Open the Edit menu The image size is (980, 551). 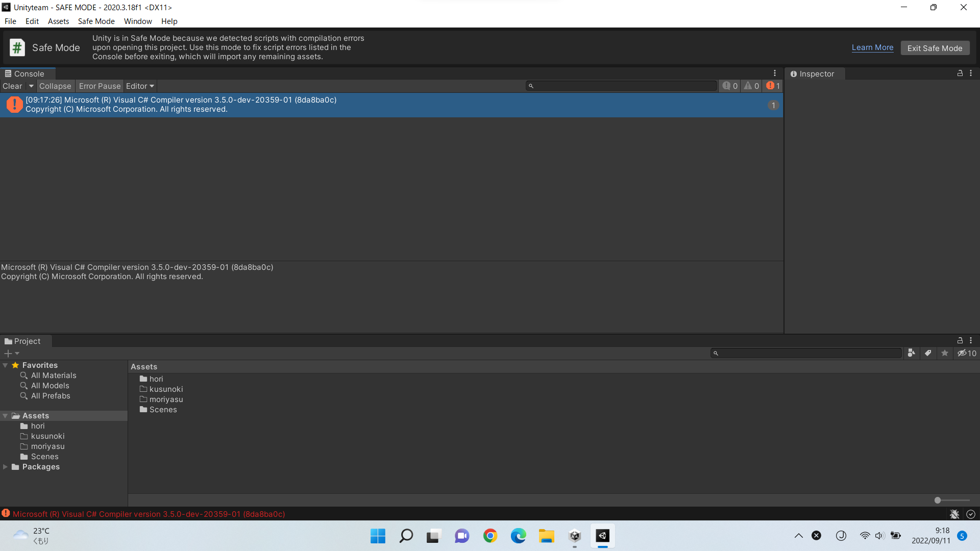click(x=32, y=21)
